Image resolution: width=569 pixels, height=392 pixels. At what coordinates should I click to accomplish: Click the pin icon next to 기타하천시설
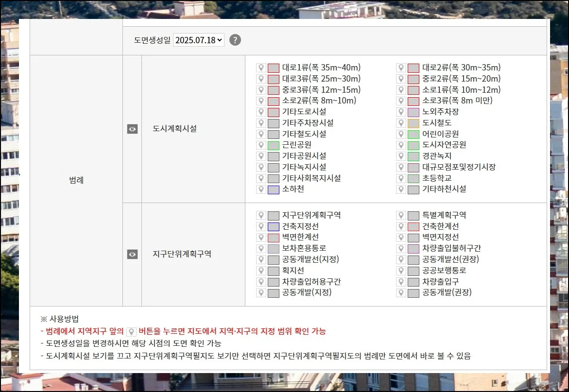coord(401,189)
